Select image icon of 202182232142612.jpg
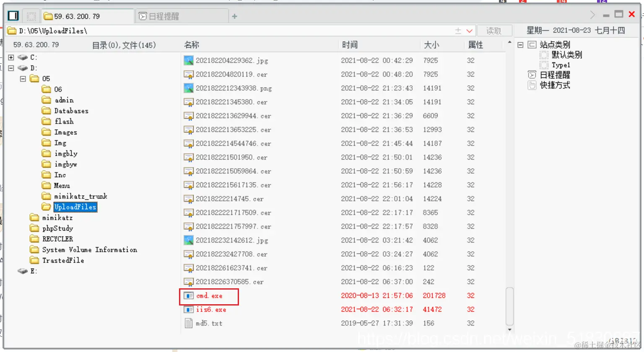This screenshot has width=644, height=352. [x=189, y=240]
